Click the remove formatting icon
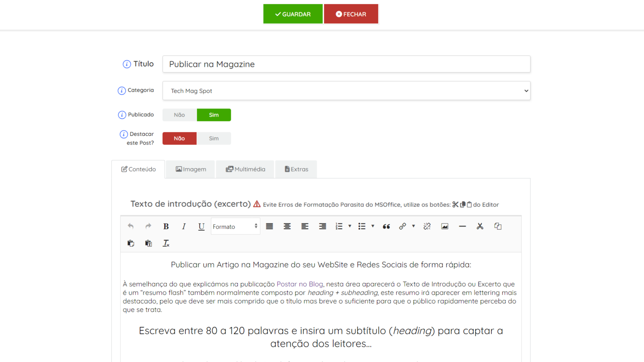Viewport: 644px width, 362px height. 166,243
